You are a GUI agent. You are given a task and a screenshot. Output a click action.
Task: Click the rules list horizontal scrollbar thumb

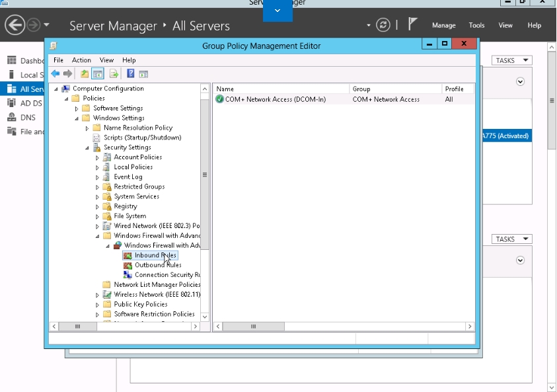[x=253, y=327]
